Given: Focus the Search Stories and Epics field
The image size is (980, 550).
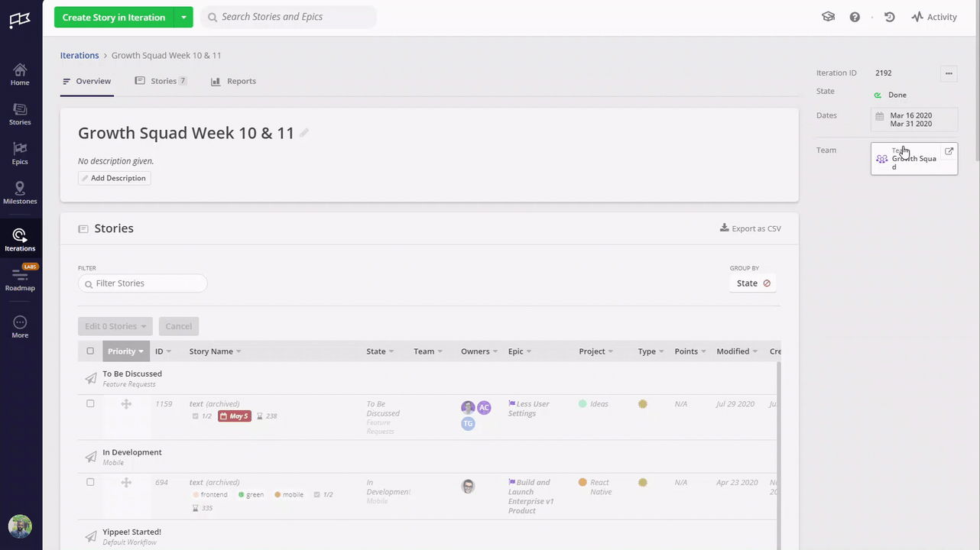Looking at the screenshot, I should (289, 17).
